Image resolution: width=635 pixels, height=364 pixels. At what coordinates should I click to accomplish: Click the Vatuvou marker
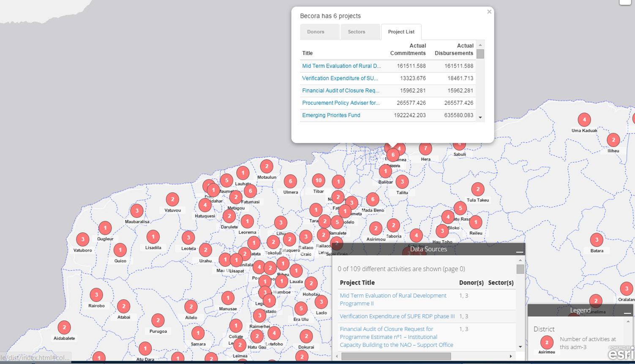(172, 199)
